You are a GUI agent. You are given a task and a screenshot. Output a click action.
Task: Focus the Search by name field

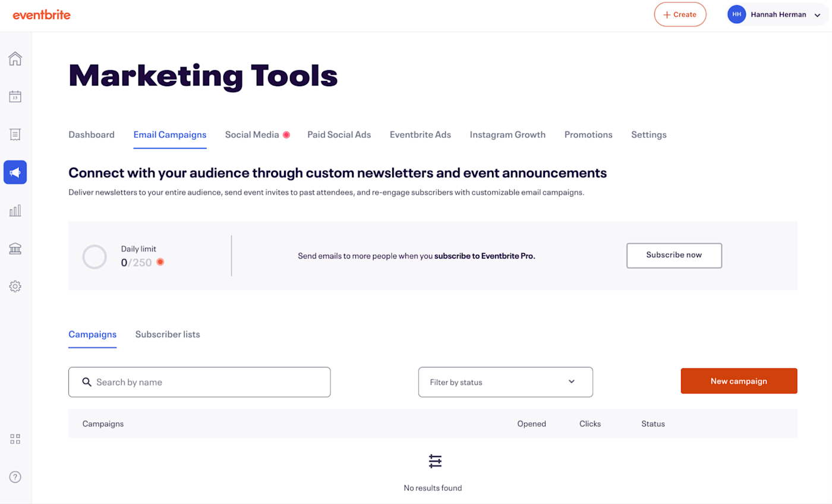pyautogui.click(x=199, y=382)
